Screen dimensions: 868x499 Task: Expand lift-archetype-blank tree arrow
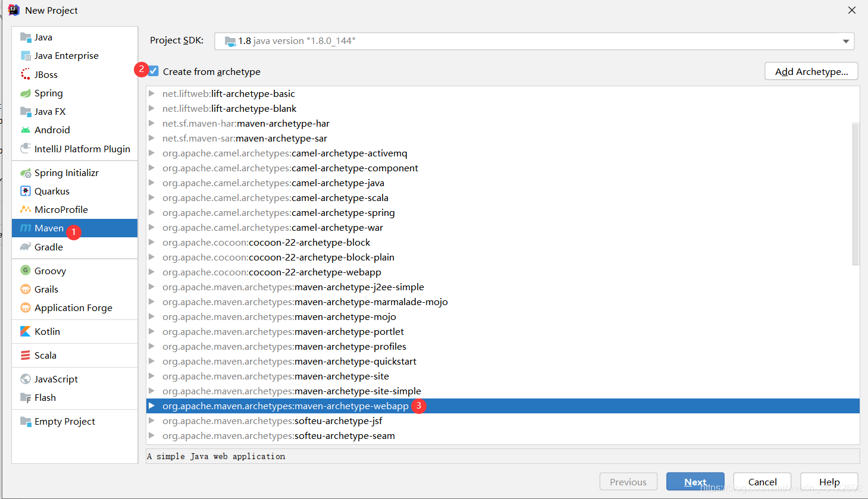(152, 108)
